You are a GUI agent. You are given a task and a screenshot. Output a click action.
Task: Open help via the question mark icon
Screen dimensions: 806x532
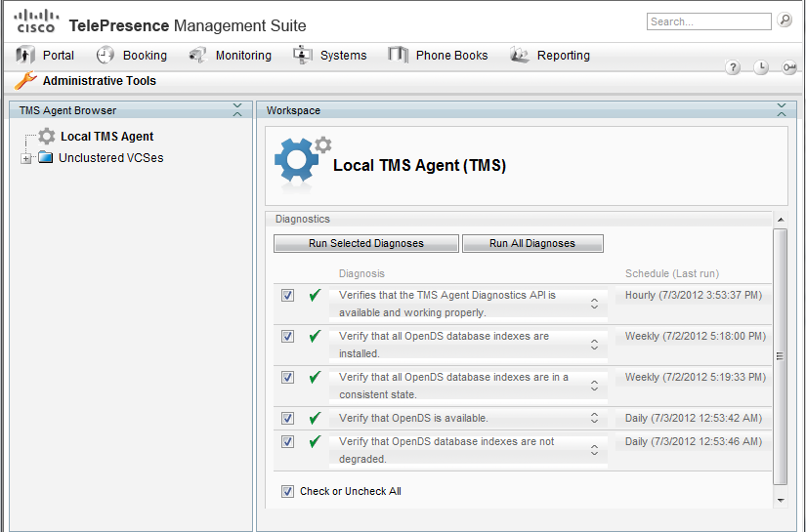click(733, 67)
